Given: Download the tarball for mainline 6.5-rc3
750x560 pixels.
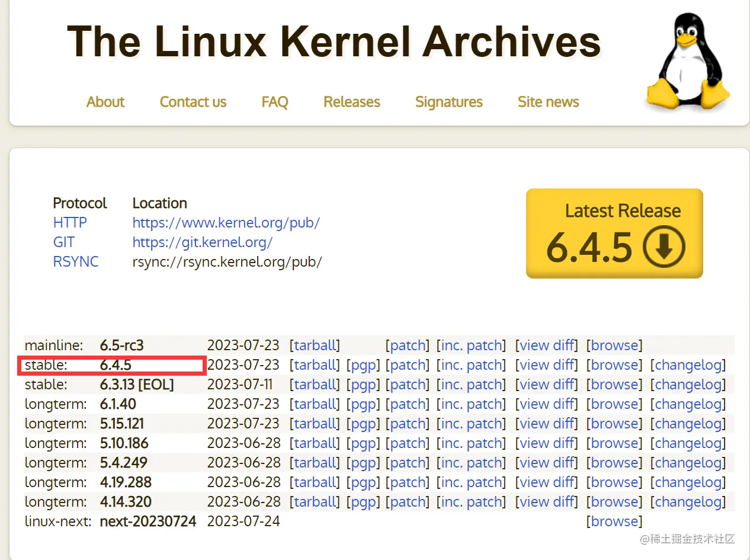Looking at the screenshot, I should pyautogui.click(x=315, y=345).
